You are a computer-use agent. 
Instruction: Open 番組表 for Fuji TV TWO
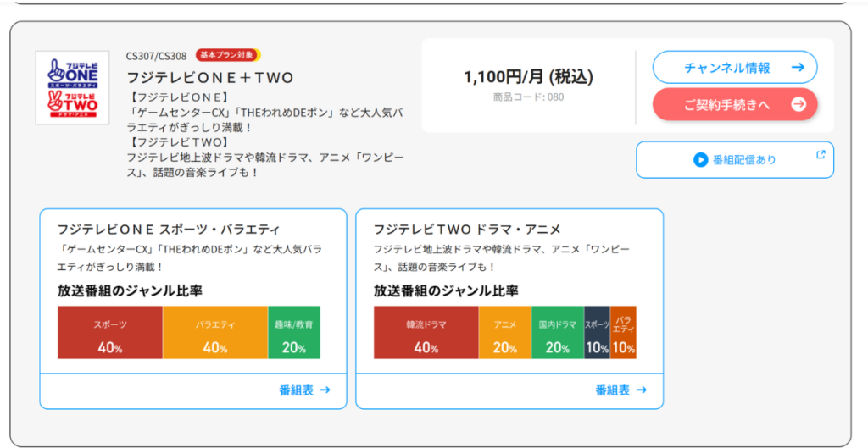[x=620, y=390]
